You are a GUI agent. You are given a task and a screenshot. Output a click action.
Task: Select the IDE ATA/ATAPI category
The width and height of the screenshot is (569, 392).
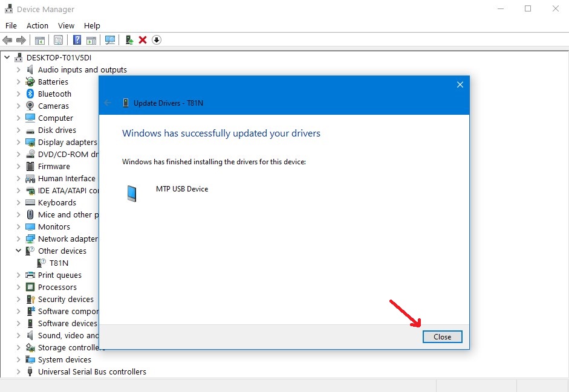point(68,190)
